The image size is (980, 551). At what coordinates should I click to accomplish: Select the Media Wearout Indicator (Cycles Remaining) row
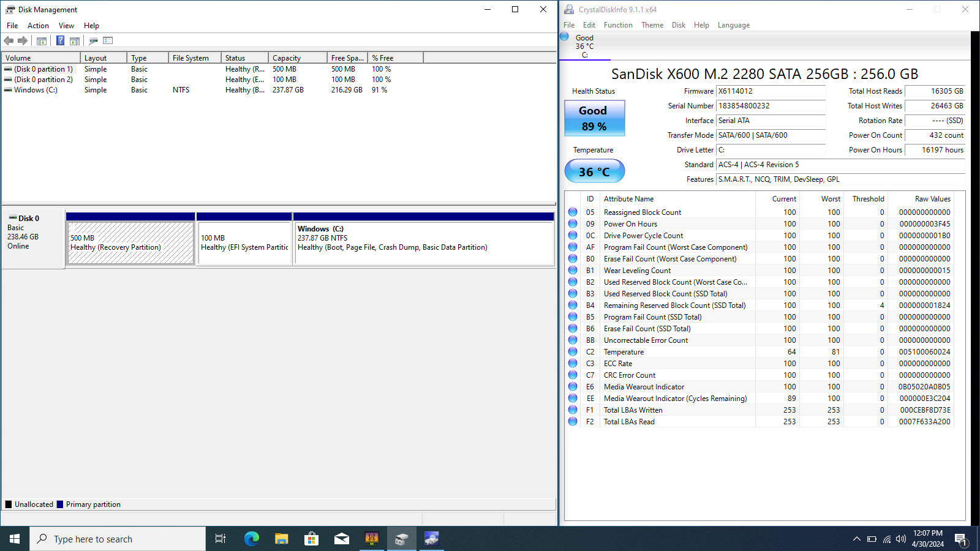(x=759, y=399)
